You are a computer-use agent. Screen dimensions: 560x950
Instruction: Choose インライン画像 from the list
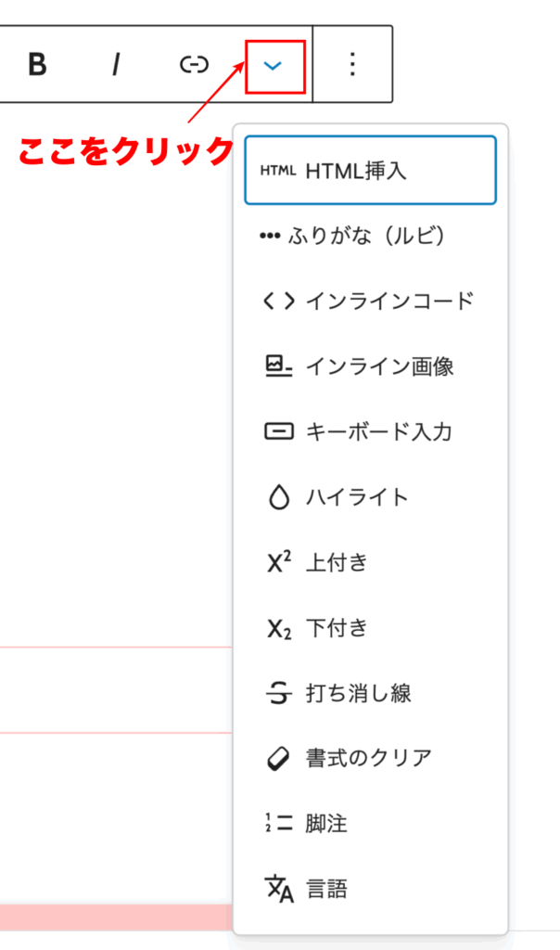click(379, 366)
